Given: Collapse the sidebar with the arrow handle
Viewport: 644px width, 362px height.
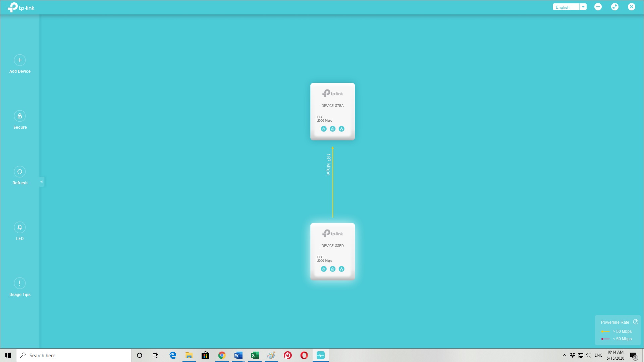Looking at the screenshot, I should pos(42,182).
